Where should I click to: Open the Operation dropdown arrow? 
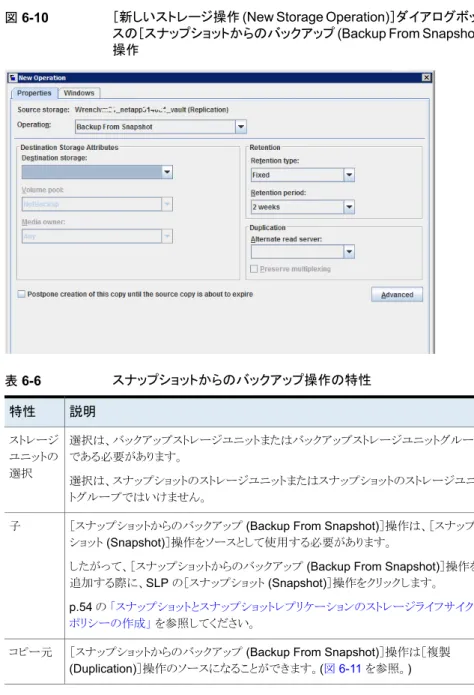240,127
